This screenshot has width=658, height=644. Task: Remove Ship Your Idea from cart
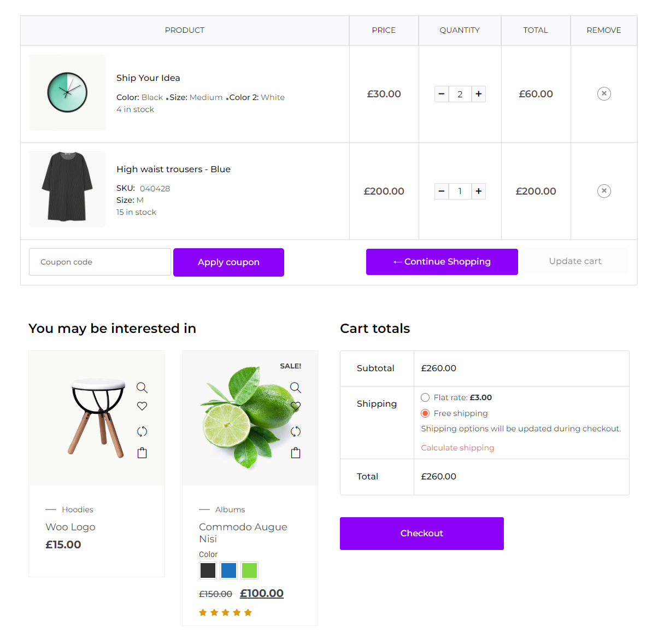pos(604,93)
